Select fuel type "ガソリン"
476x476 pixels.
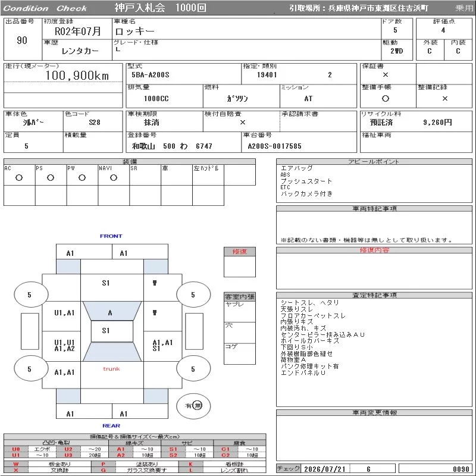point(237,99)
